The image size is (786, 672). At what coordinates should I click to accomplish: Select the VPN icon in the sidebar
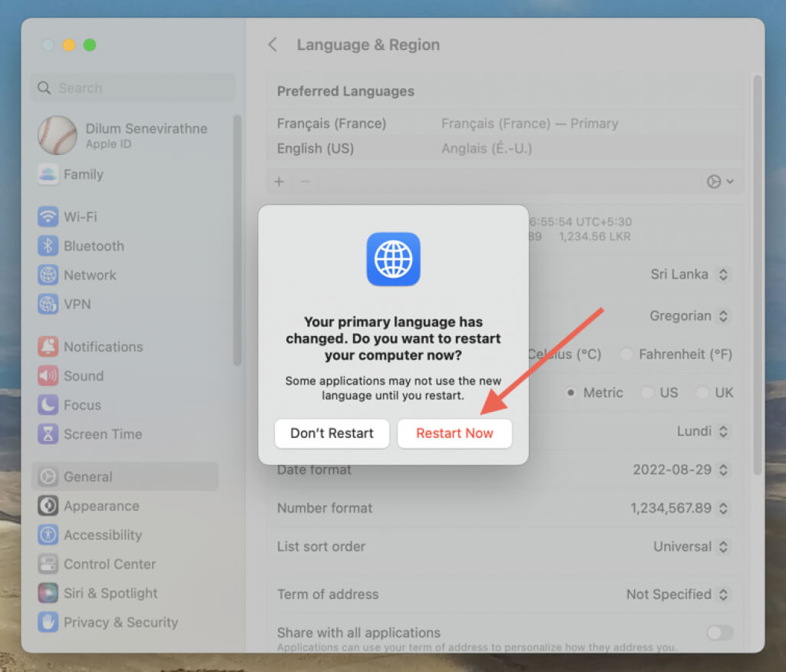click(x=48, y=305)
